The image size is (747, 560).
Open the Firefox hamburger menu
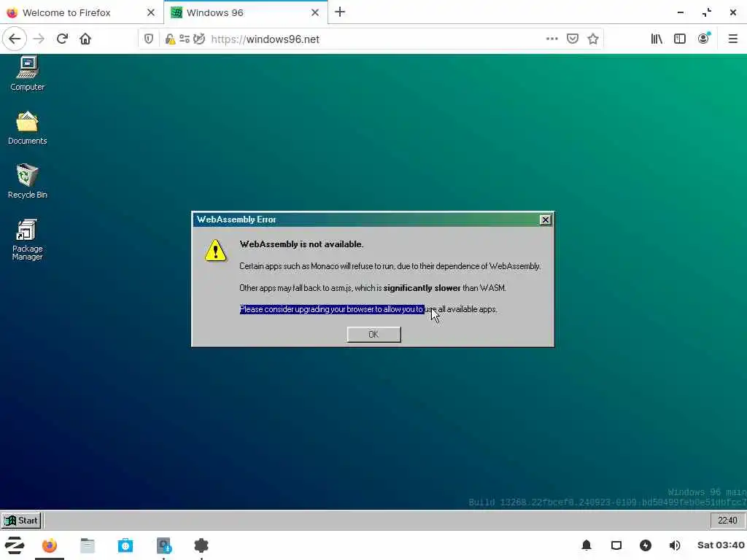(x=732, y=39)
